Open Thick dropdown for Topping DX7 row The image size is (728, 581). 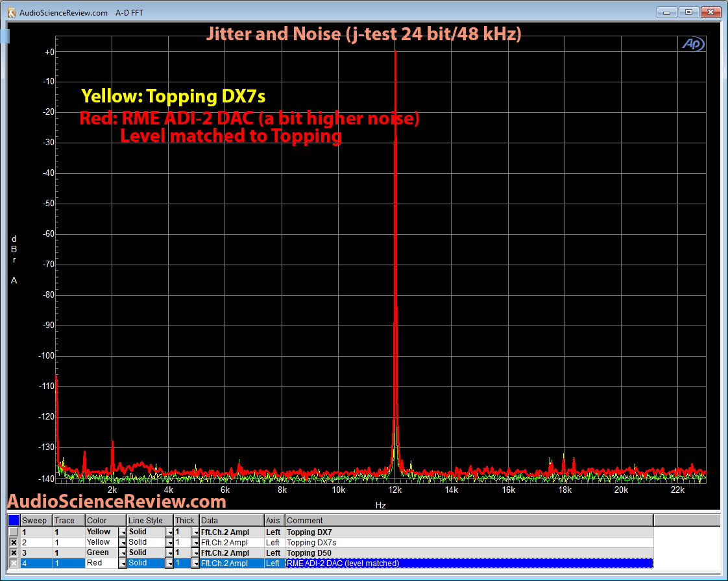pos(195,532)
